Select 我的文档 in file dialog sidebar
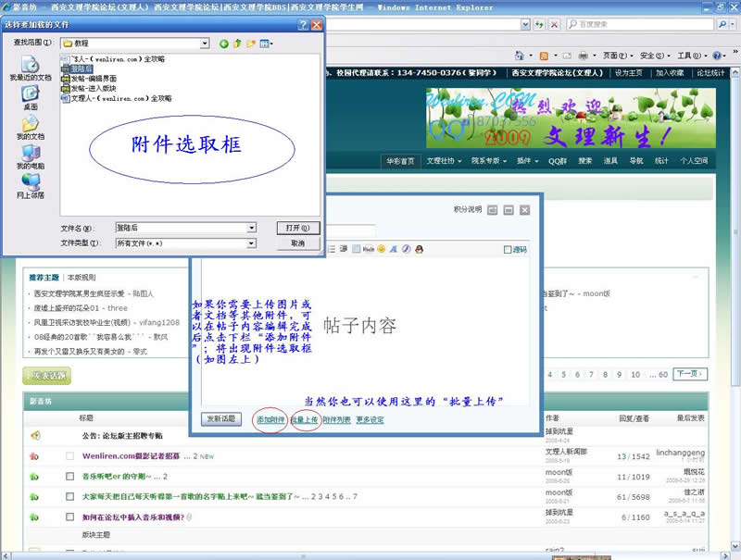This screenshot has height=560, width=741. [31, 128]
